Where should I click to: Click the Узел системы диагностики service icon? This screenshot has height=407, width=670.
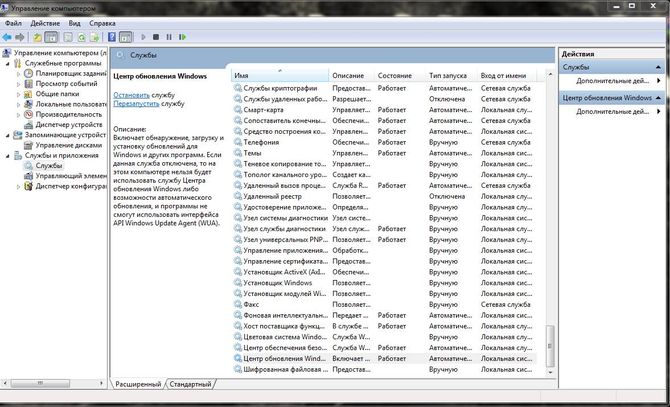tap(238, 218)
